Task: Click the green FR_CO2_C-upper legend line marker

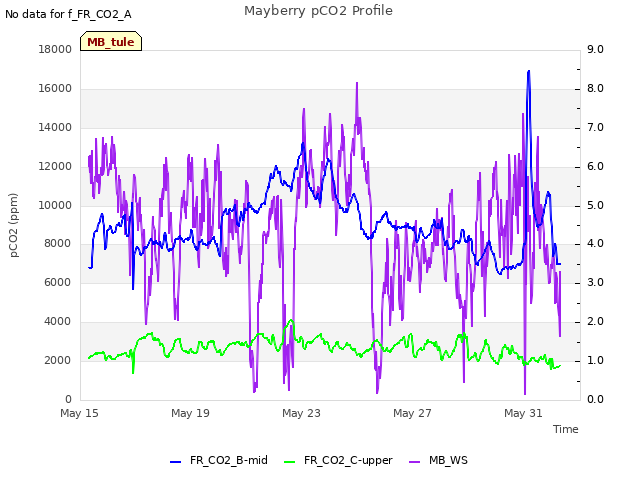Action: [x=289, y=462]
